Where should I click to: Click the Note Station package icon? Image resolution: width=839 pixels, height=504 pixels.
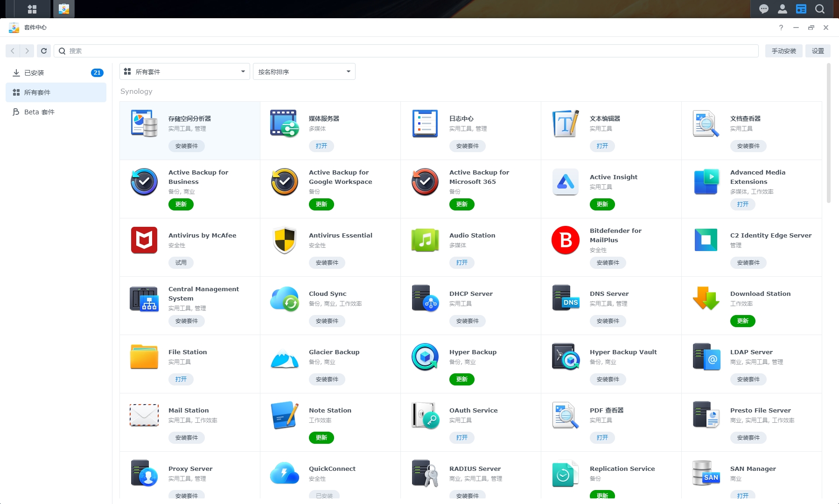point(285,415)
